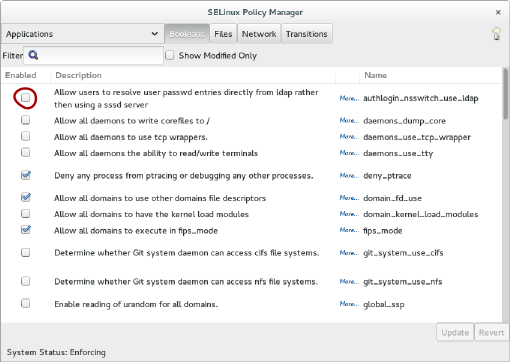Open the Applications dropdown
The height and width of the screenshot is (362, 510).
pyautogui.click(x=82, y=34)
